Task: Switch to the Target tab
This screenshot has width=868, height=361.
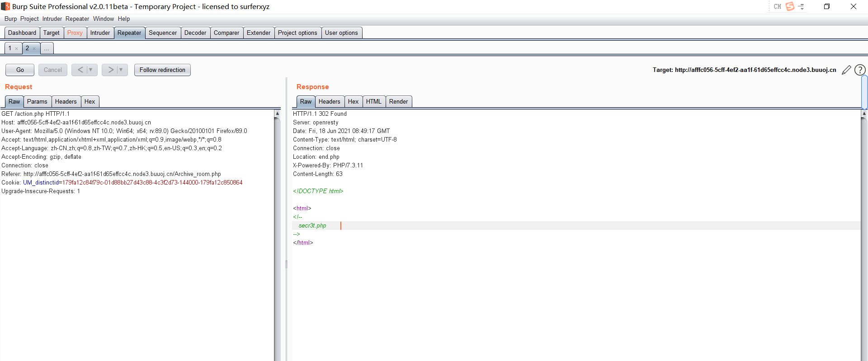Action: coord(52,33)
